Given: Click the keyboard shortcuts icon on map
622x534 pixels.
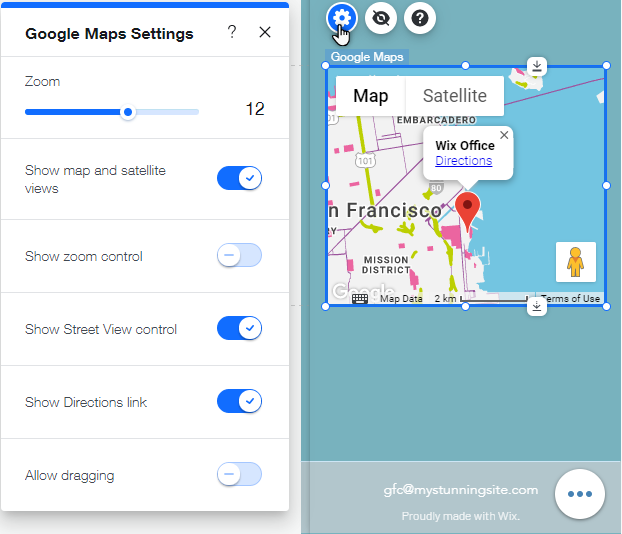Looking at the screenshot, I should tap(360, 298).
